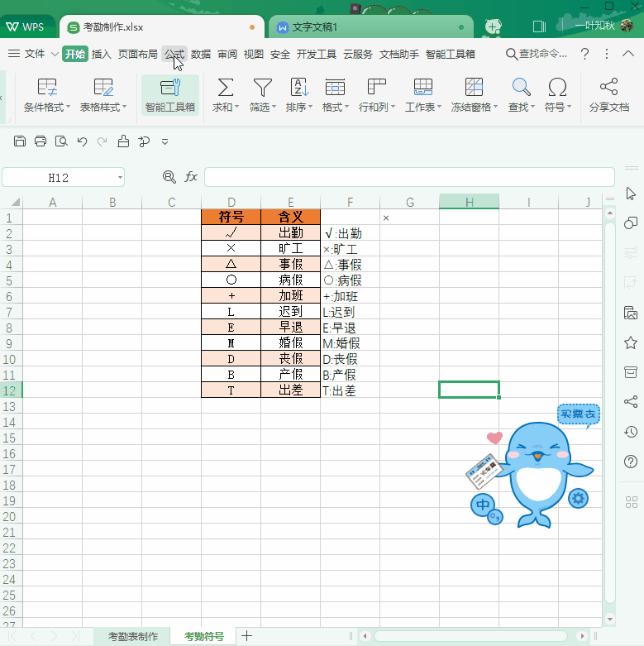644x646 pixels.
Task: Open the 智能工具箱 toolbox button in ribbon
Action: [x=170, y=96]
